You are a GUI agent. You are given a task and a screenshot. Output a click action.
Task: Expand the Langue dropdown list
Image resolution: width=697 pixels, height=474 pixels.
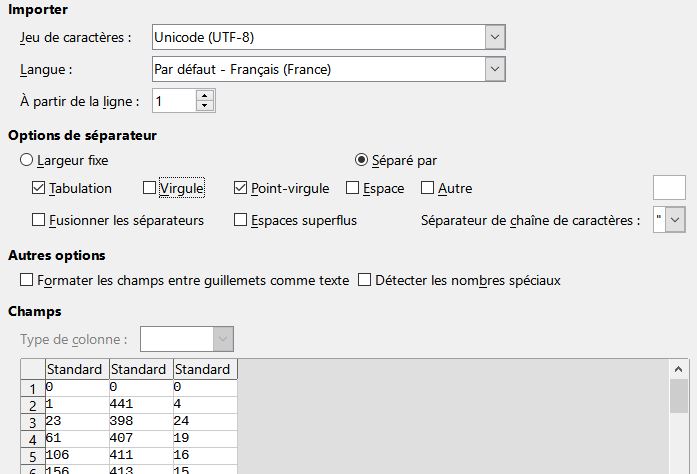(x=495, y=69)
